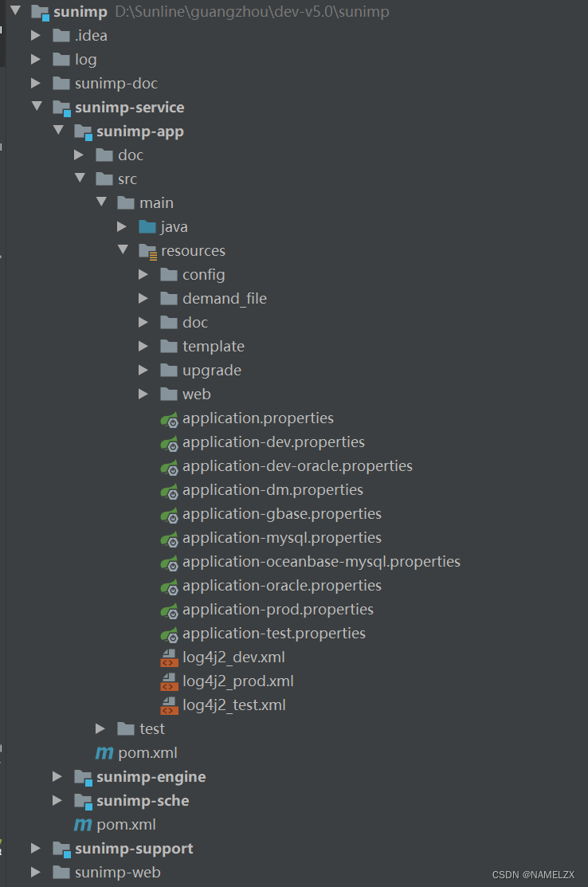
Task: Collapse the sunimp-app module arrow
Action: (58, 130)
